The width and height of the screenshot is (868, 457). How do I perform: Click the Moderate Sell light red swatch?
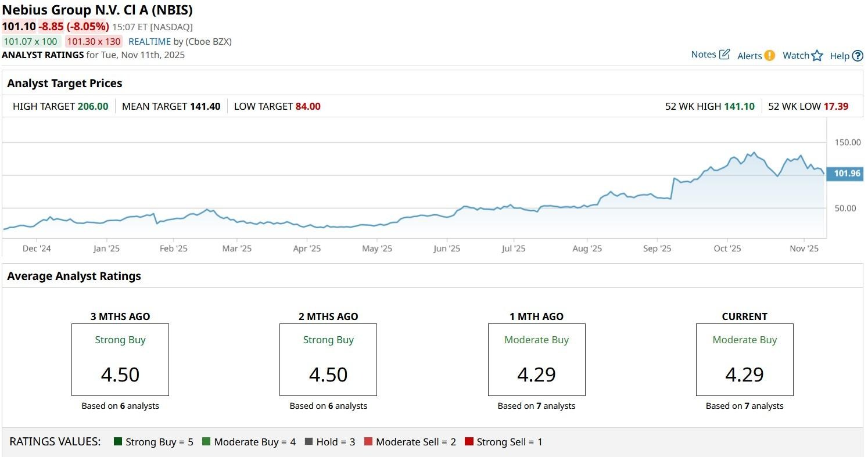(368, 441)
